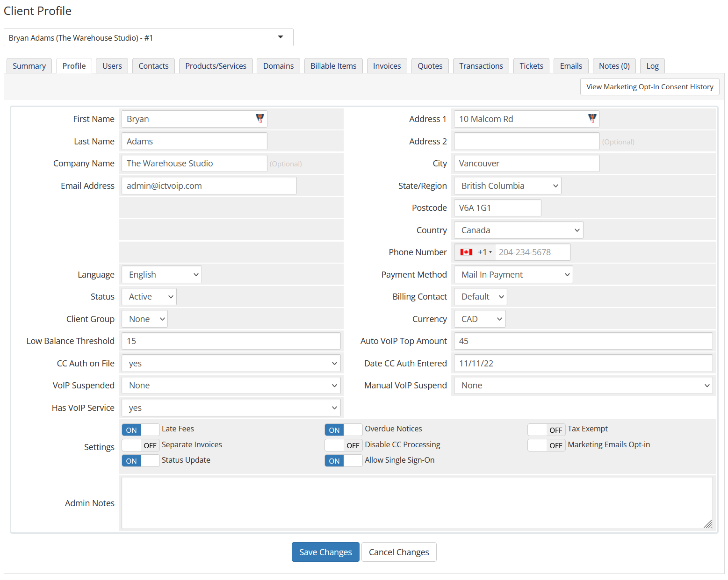Viewport: 728px width, 580px height.
Task: Toggle the Separate Invoices switch
Action: coord(141,445)
